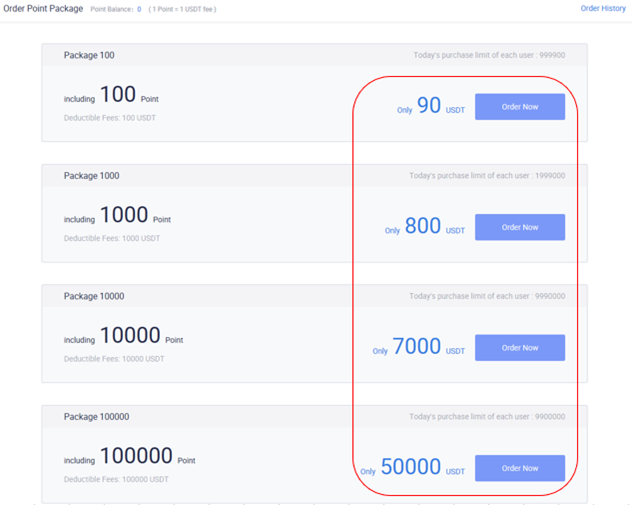Click Order Now for Package 10000
Image resolution: width=632 pixels, height=505 pixels.
coord(520,348)
